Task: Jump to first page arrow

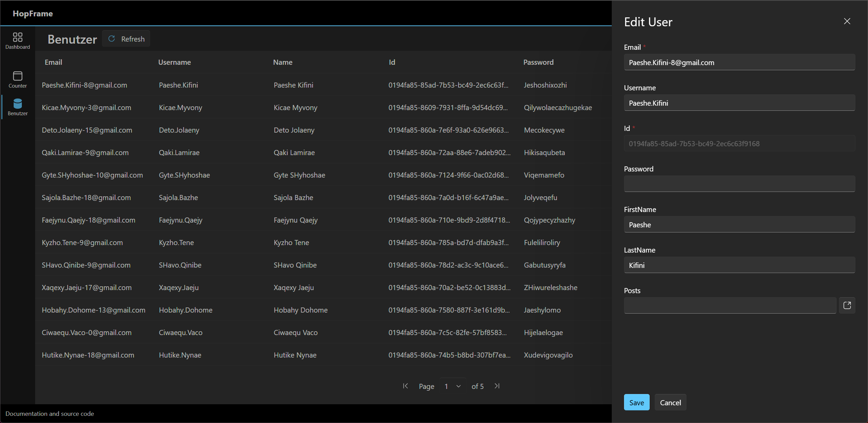Action: pos(405,386)
